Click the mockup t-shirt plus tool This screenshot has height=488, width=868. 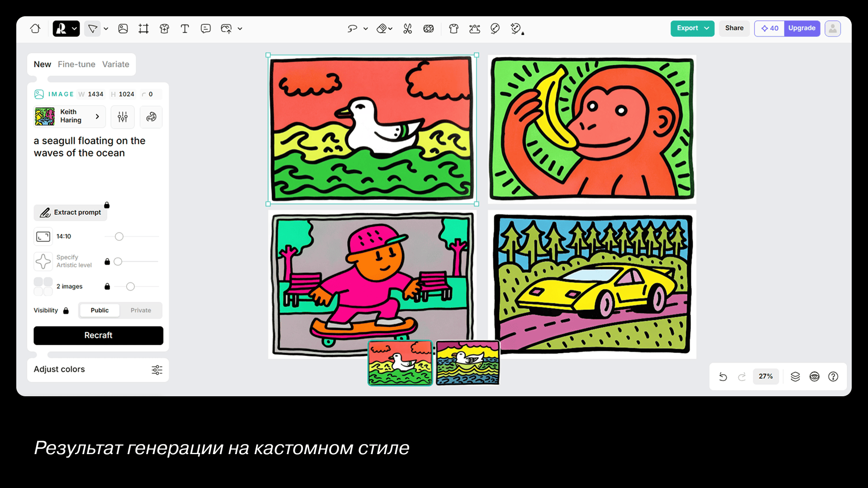pyautogui.click(x=164, y=28)
